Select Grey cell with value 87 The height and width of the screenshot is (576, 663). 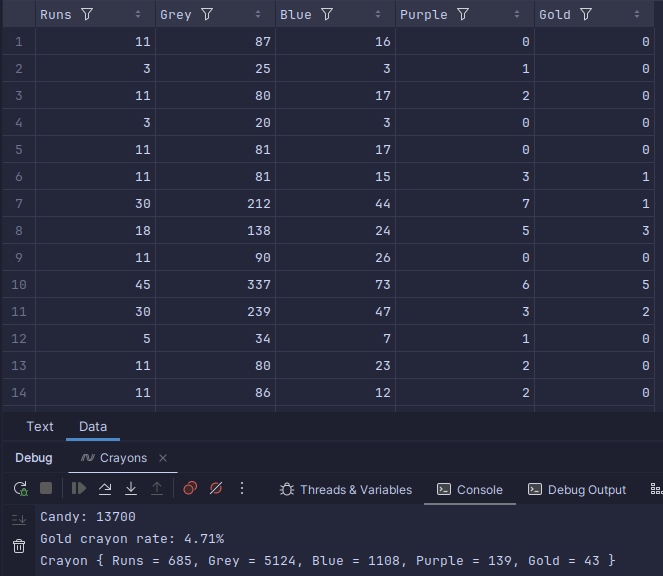point(216,42)
